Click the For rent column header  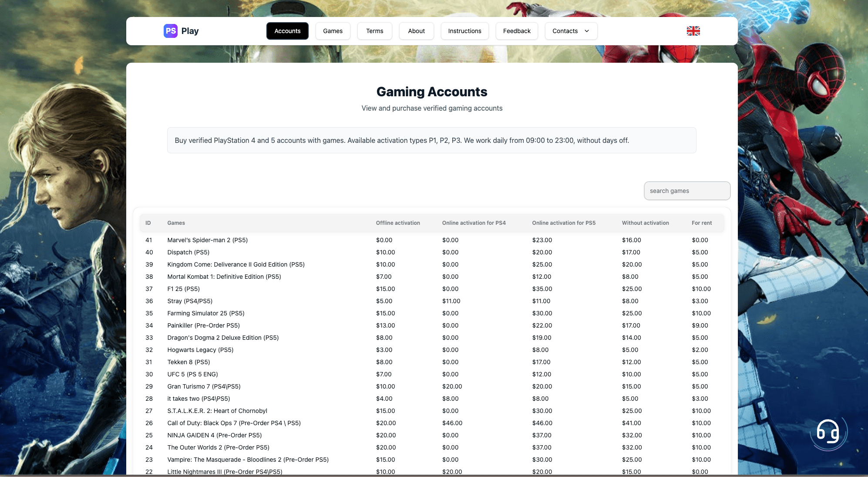[x=702, y=223]
